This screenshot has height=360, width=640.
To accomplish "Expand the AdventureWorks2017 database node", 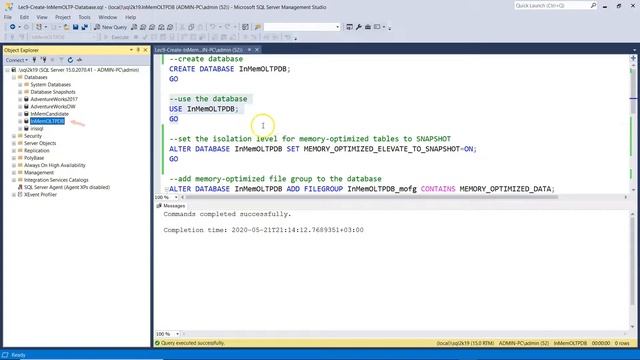I will coord(20,99).
